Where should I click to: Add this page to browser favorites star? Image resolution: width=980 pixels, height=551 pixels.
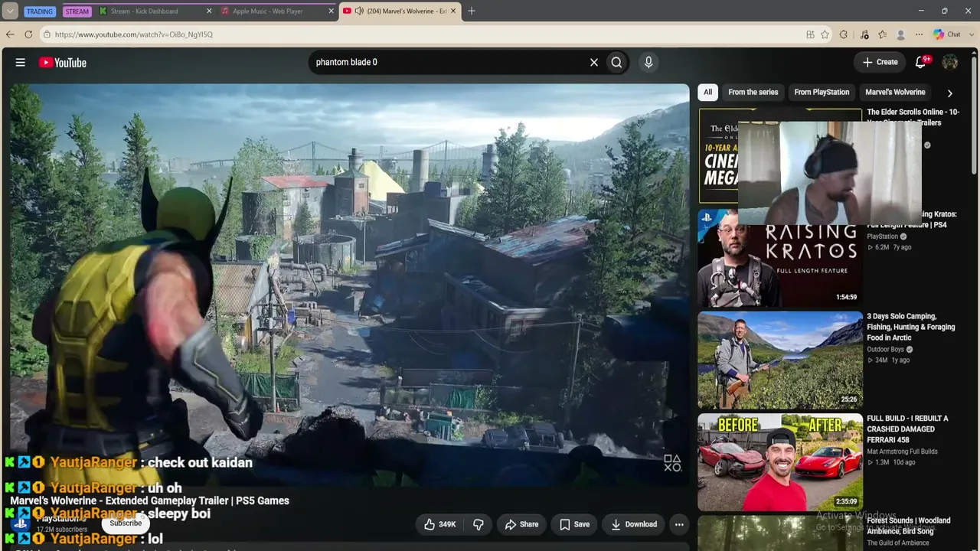825,34
